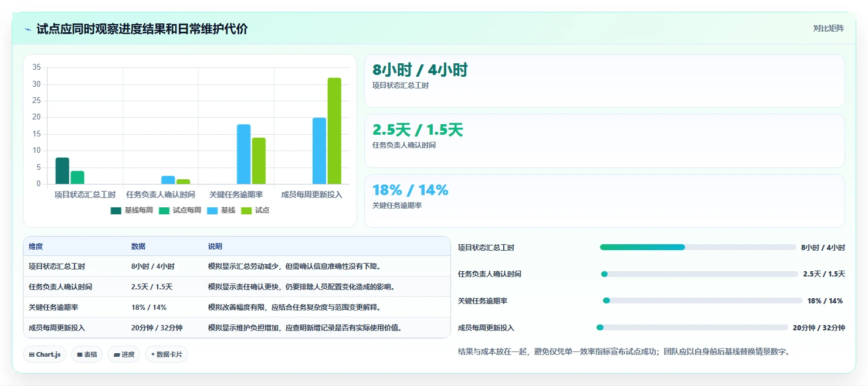Click the x-axis label 关键任务逾期率

pyautogui.click(x=236, y=194)
